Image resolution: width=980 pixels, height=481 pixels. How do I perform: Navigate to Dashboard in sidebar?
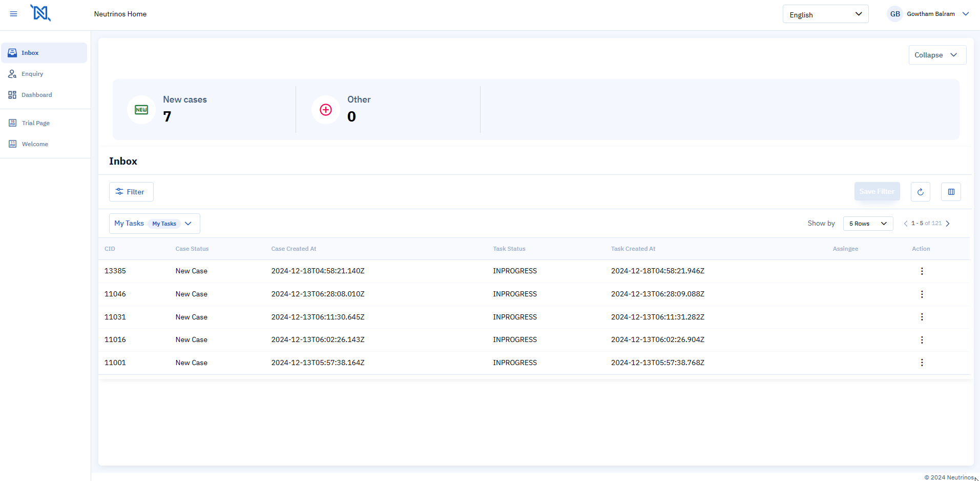click(36, 95)
